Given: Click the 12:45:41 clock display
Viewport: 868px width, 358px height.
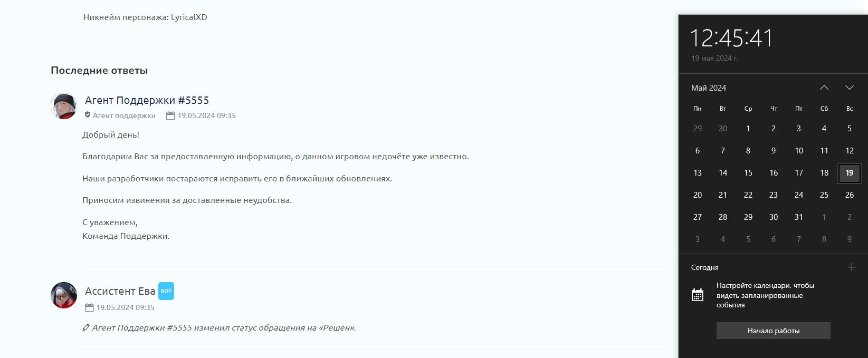Looking at the screenshot, I should (x=731, y=38).
